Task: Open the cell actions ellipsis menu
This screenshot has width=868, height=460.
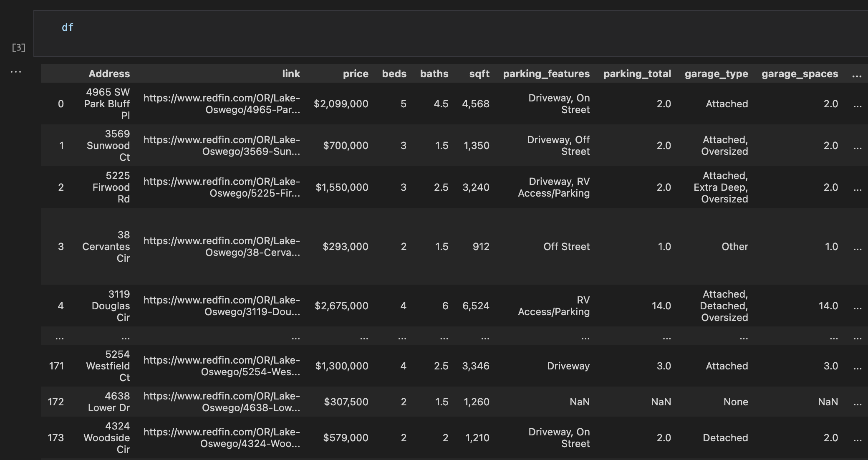Action: [16, 71]
